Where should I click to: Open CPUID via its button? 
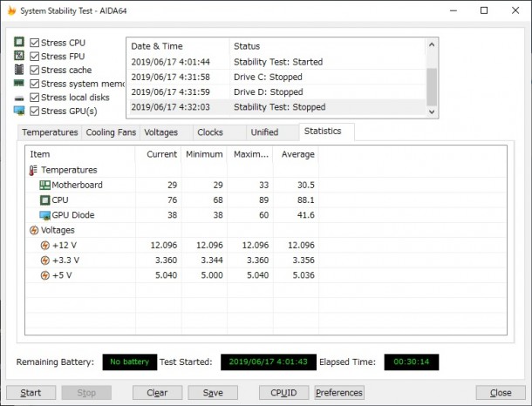[283, 393]
